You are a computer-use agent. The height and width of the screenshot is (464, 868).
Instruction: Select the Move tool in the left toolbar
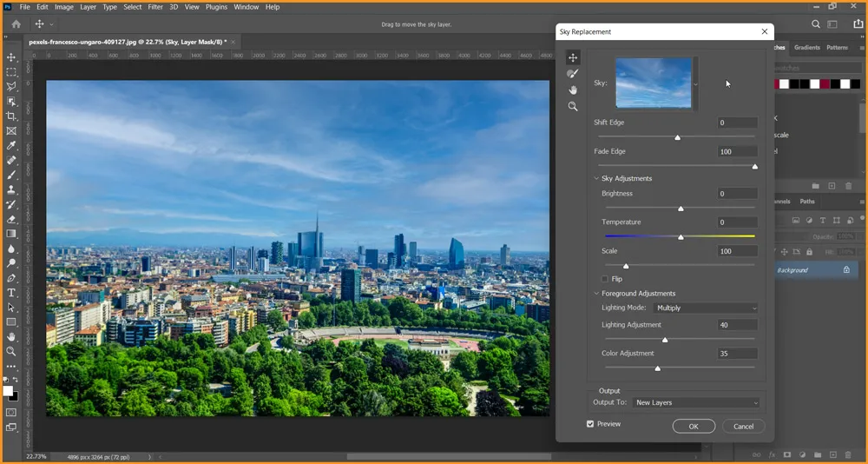[x=11, y=57]
